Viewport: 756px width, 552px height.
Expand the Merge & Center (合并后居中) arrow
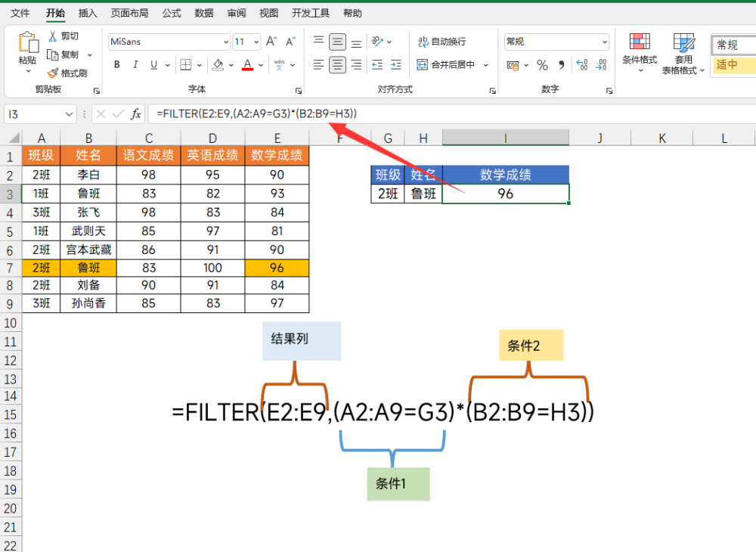(x=486, y=65)
